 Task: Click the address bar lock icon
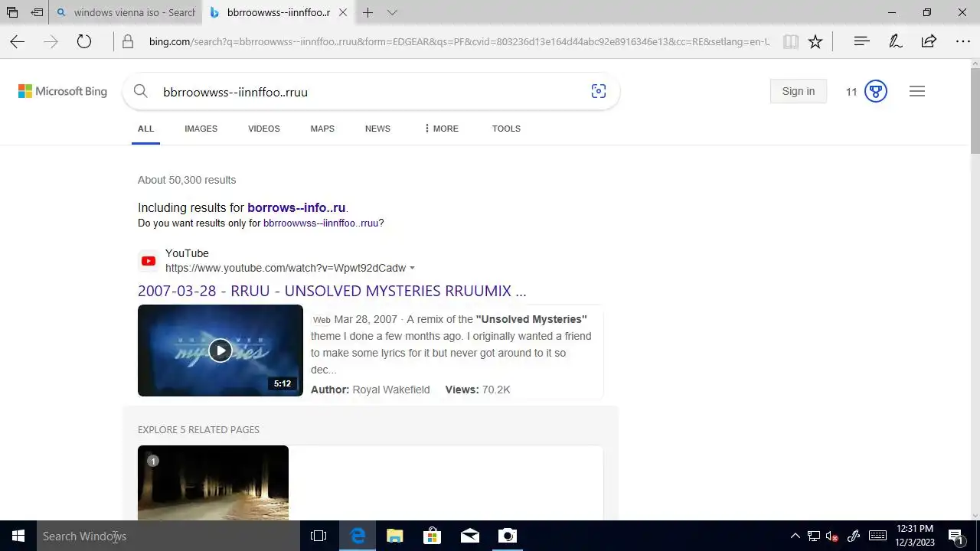point(128,42)
